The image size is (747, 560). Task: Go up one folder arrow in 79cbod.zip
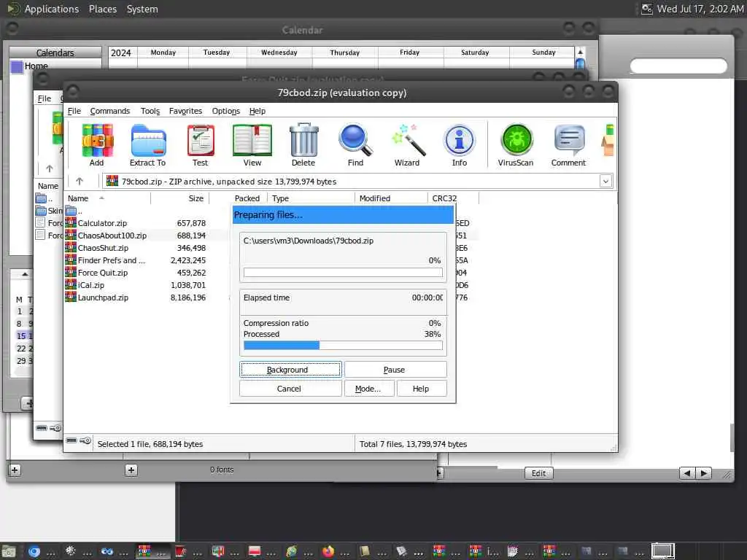coord(79,181)
